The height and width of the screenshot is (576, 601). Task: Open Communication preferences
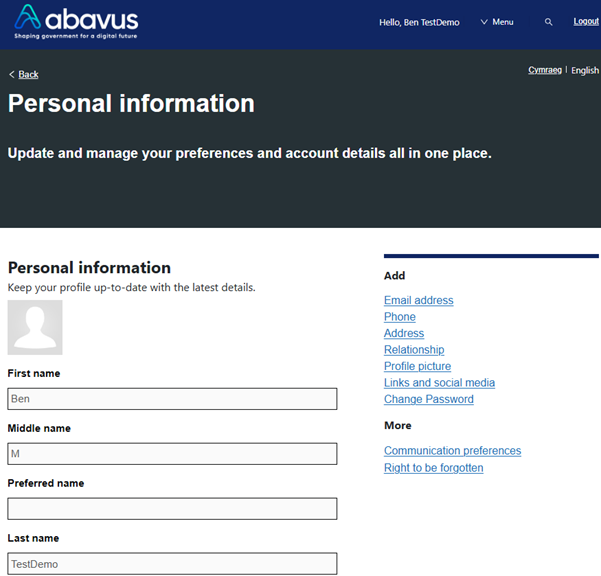click(x=452, y=451)
